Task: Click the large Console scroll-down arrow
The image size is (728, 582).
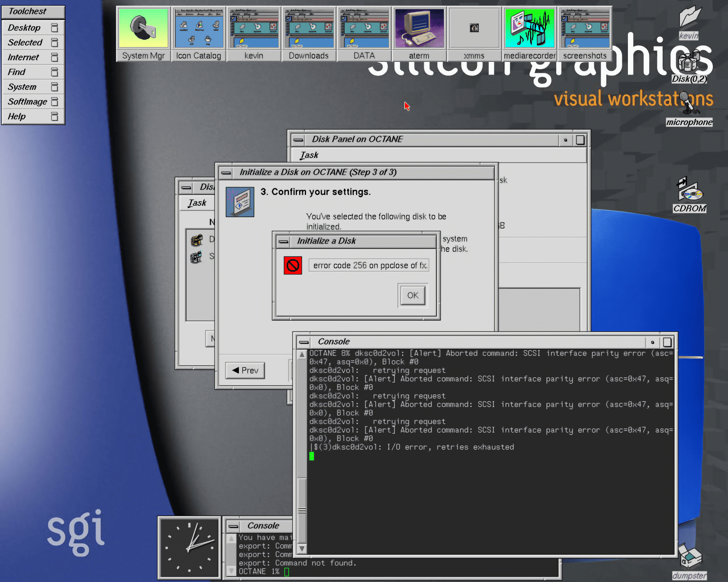Action: [x=302, y=548]
